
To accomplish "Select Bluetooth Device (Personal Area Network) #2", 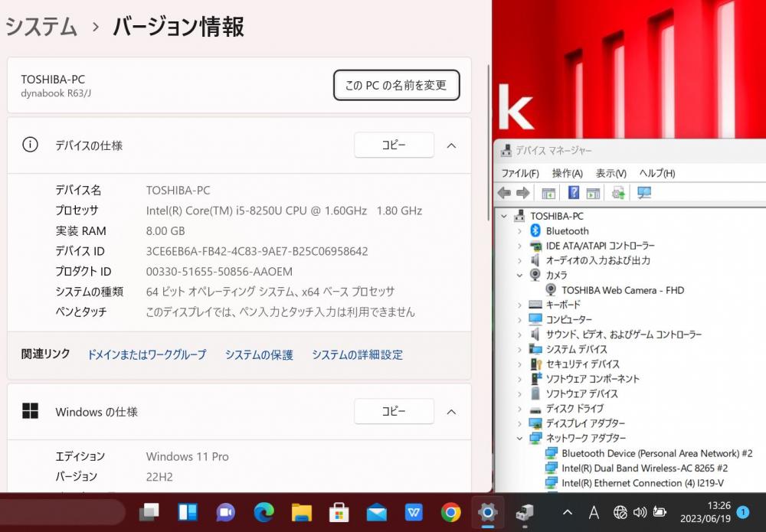I will [x=657, y=453].
